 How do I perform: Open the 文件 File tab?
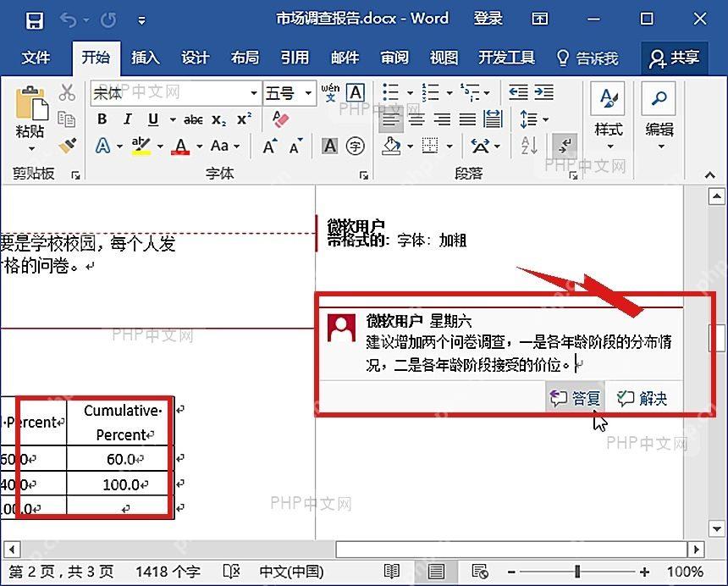tap(36, 58)
